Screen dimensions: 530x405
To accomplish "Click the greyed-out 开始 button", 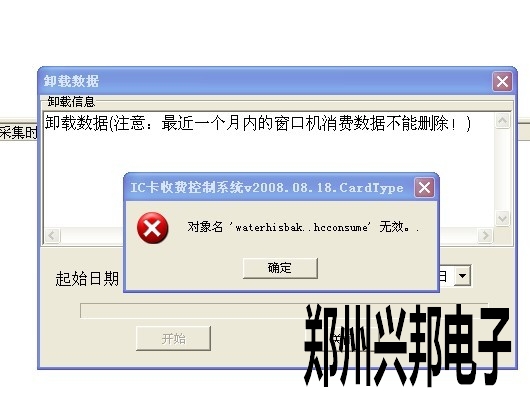I will point(173,338).
